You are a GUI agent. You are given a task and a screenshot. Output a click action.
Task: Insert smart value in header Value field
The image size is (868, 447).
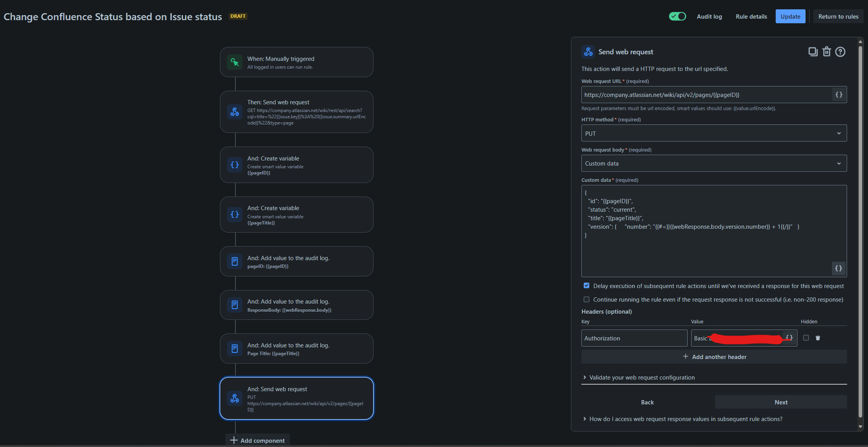pos(789,338)
